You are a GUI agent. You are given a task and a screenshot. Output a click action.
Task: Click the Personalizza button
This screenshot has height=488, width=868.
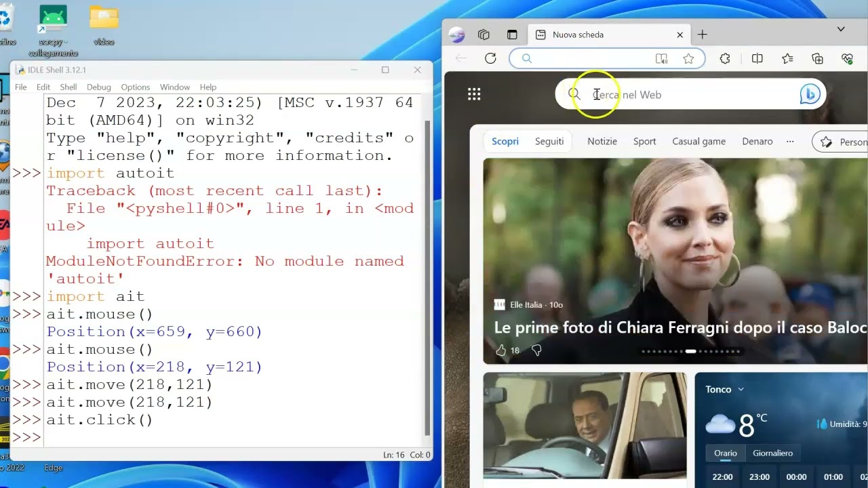tap(841, 142)
